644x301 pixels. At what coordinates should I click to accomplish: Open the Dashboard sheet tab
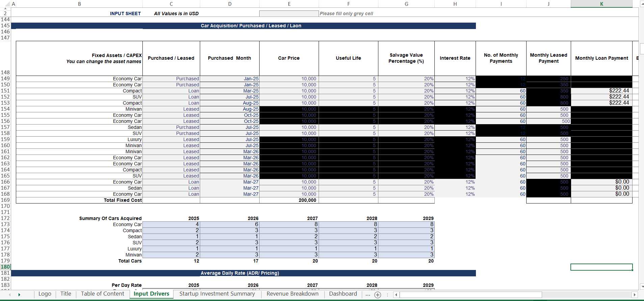(x=343, y=294)
